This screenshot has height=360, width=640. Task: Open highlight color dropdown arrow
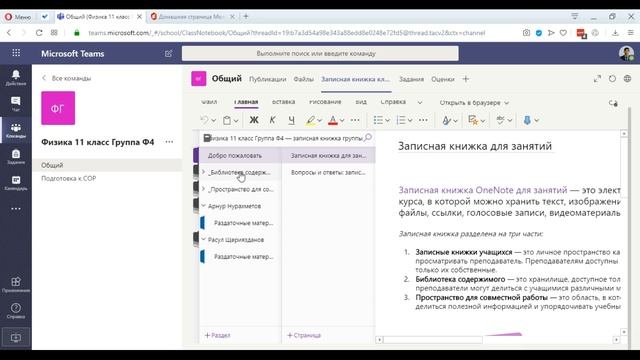pos(320,120)
